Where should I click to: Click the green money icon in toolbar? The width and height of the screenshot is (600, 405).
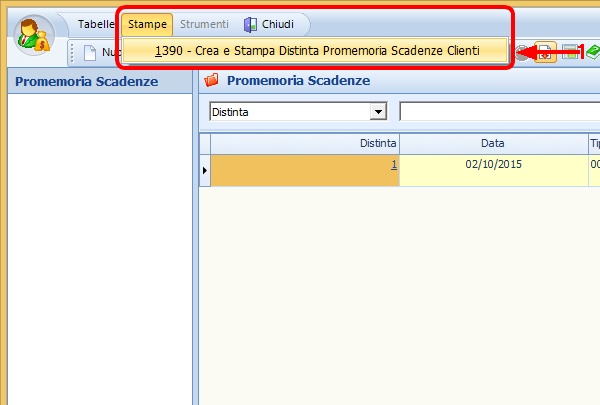pyautogui.click(x=592, y=51)
